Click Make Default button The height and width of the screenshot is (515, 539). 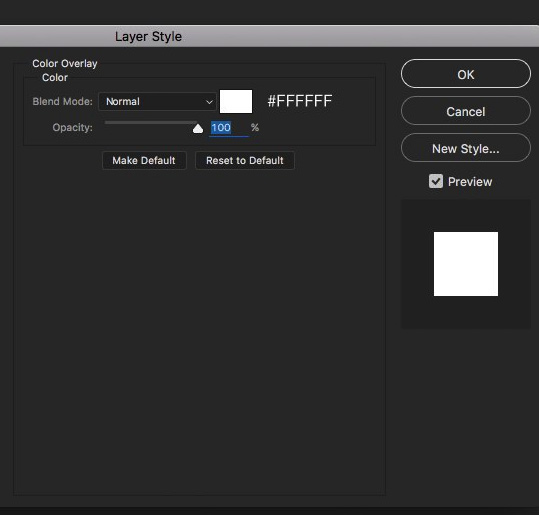pyautogui.click(x=144, y=161)
